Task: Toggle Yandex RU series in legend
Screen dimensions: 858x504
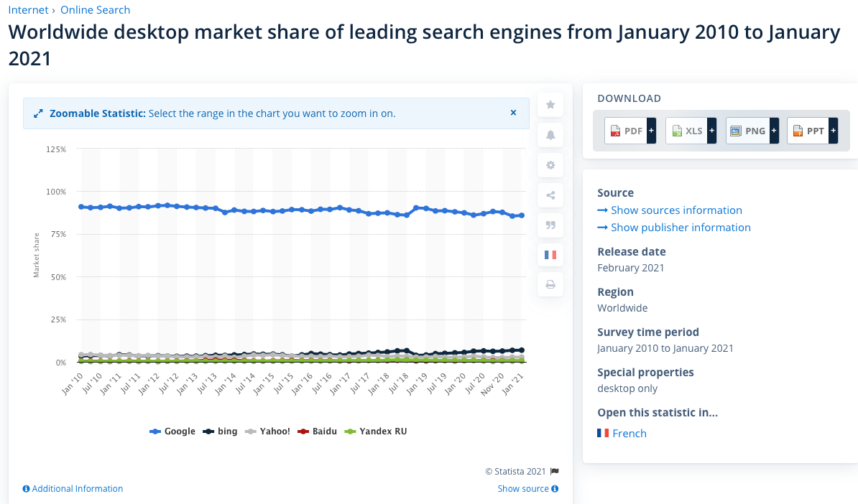Action: [x=376, y=431]
